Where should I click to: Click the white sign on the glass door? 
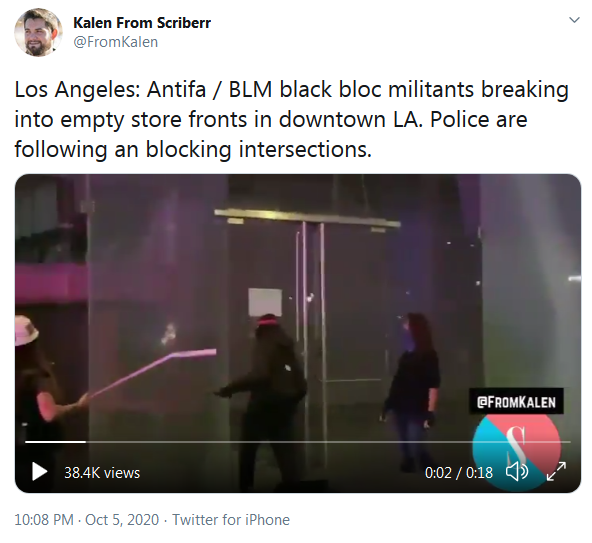click(x=265, y=303)
